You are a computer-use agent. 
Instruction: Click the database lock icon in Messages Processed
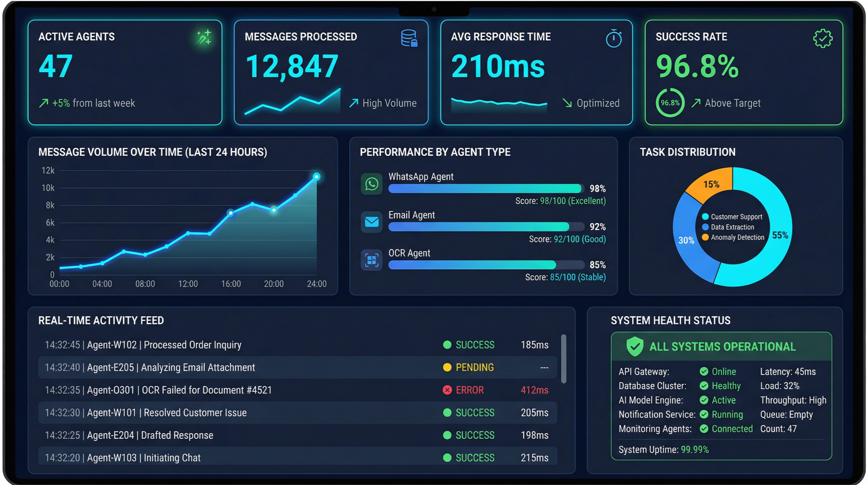[409, 38]
